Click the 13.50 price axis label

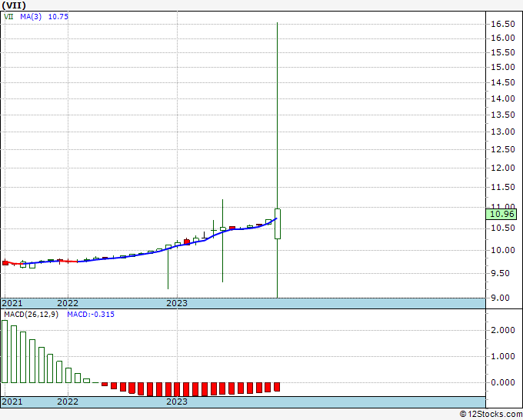click(x=503, y=115)
